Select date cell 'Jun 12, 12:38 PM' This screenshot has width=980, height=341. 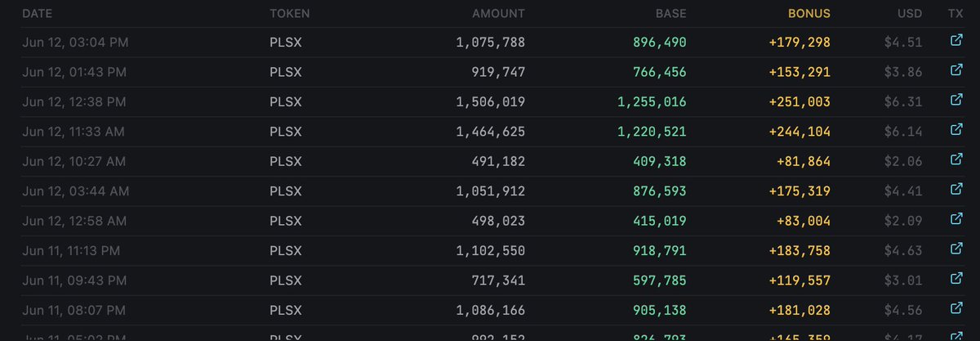tap(74, 102)
